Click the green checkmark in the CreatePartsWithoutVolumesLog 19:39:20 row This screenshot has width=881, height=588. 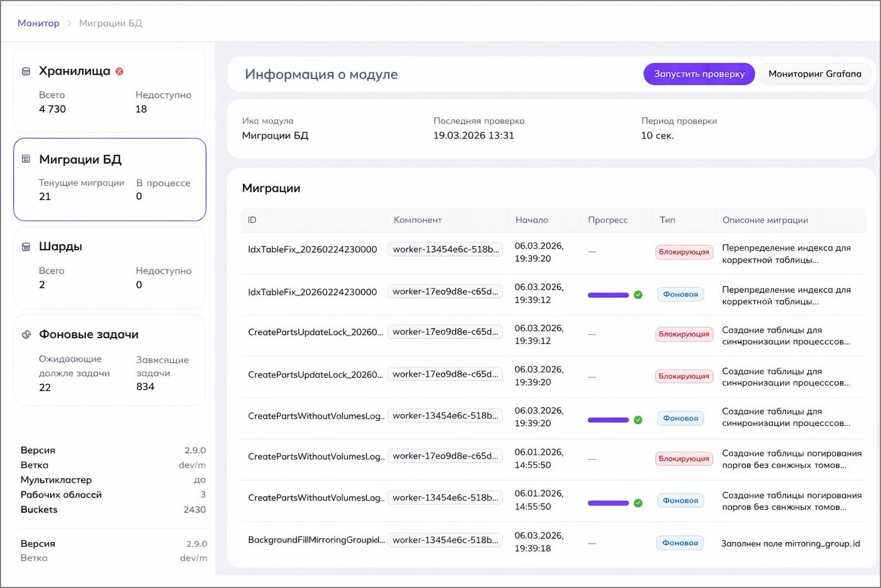tap(638, 420)
